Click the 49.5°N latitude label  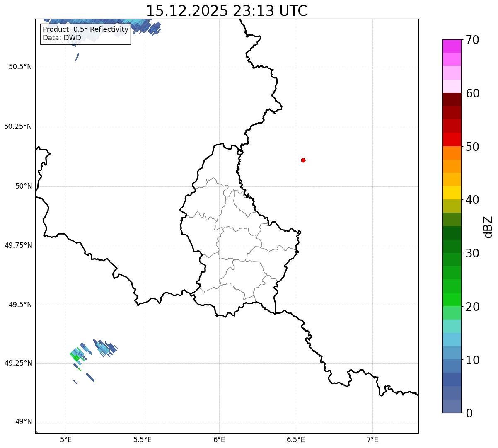pyautogui.click(x=20, y=305)
